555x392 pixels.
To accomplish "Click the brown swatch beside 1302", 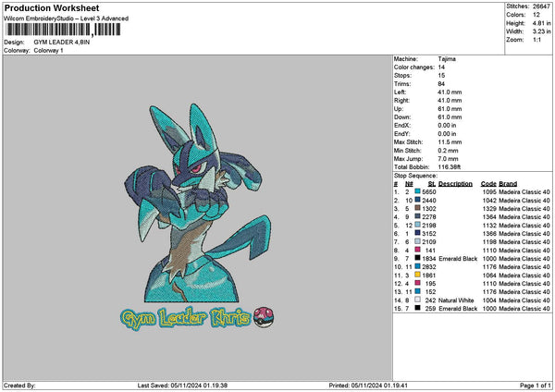I will [x=418, y=208].
